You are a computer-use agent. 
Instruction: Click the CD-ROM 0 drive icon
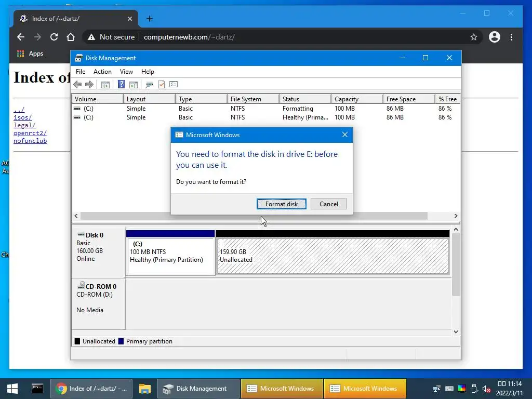(81, 285)
